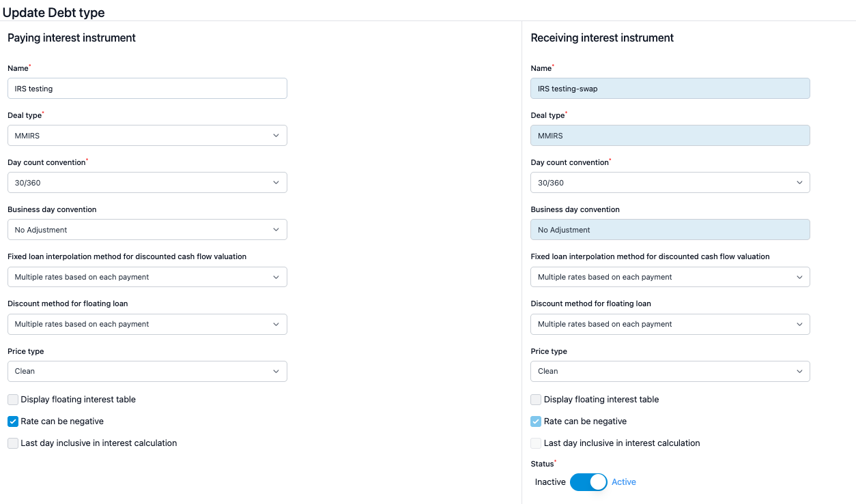856x504 pixels.
Task: Tick receiving Display floating interest table checkbox
Action: tap(536, 400)
